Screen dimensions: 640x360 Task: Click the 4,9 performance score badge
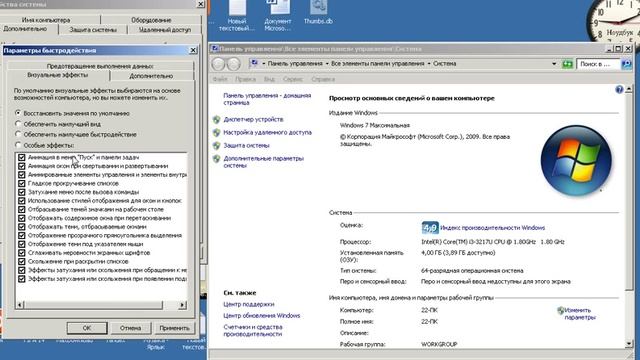(430, 227)
